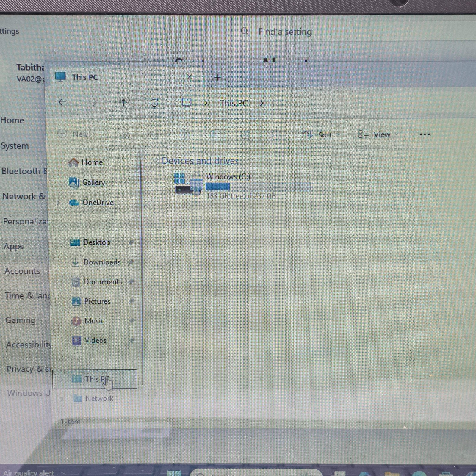This screenshot has height=476, width=476.
Task: Click the C: drive storage usage bar
Action: coord(258,187)
